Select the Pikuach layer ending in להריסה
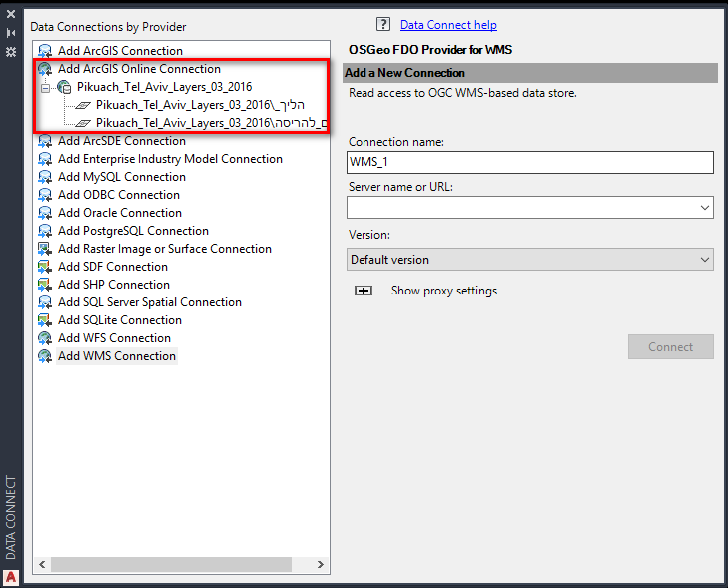 point(212,123)
